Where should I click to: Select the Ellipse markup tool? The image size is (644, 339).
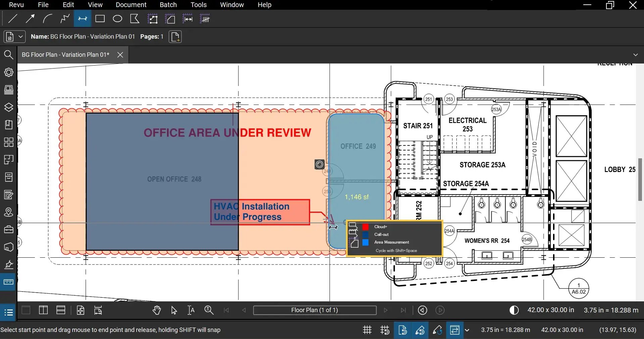(x=117, y=19)
